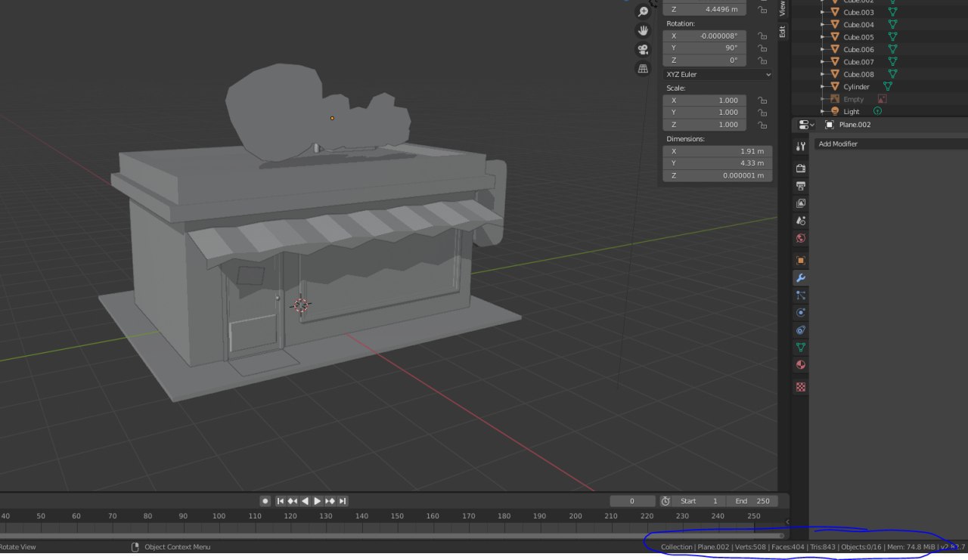Click the hand Move View gizmo
This screenshot has width=968, height=560.
(643, 30)
